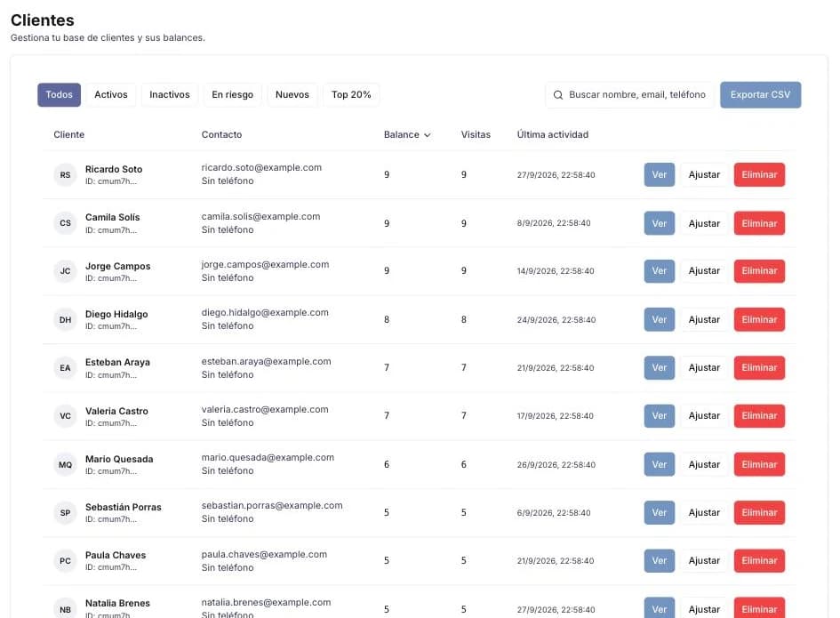The image size is (840, 618).
Task: Eliminate Esteban Araya from clients
Action: pos(759,368)
